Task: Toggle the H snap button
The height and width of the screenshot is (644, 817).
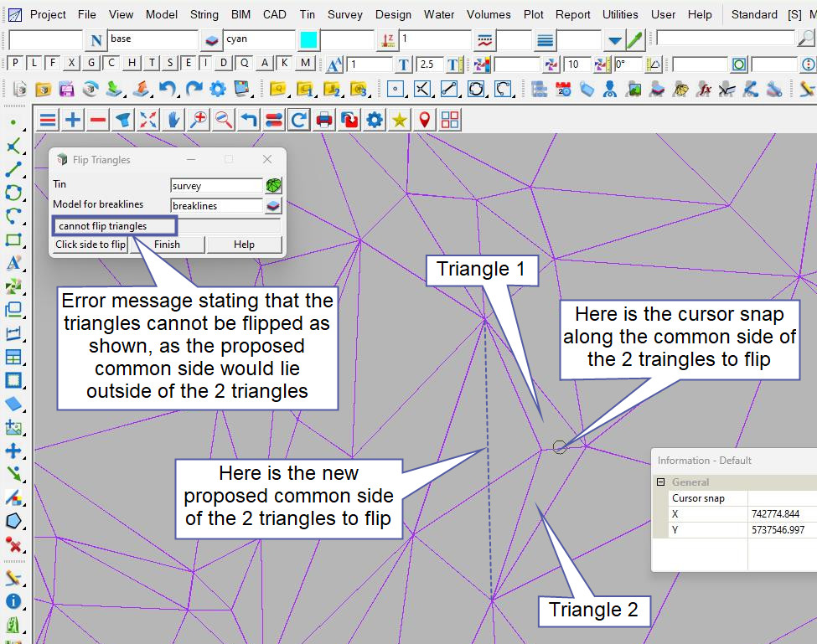Action: point(132,64)
